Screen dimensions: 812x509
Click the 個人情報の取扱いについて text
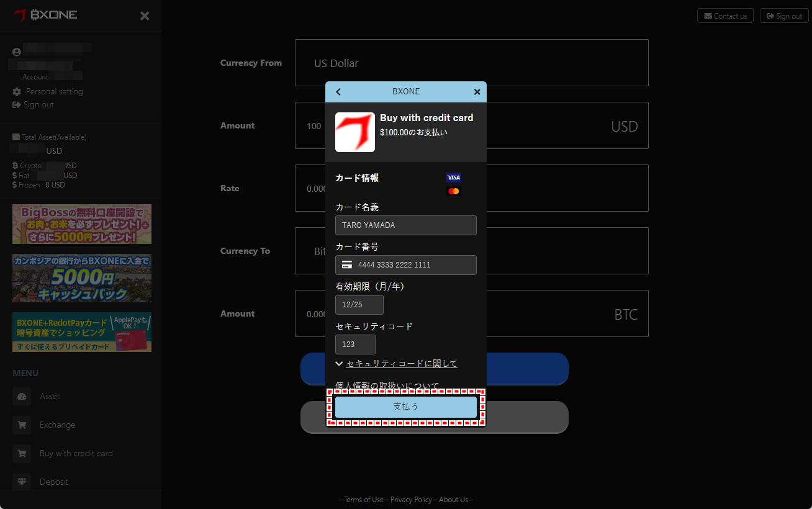tap(387, 385)
